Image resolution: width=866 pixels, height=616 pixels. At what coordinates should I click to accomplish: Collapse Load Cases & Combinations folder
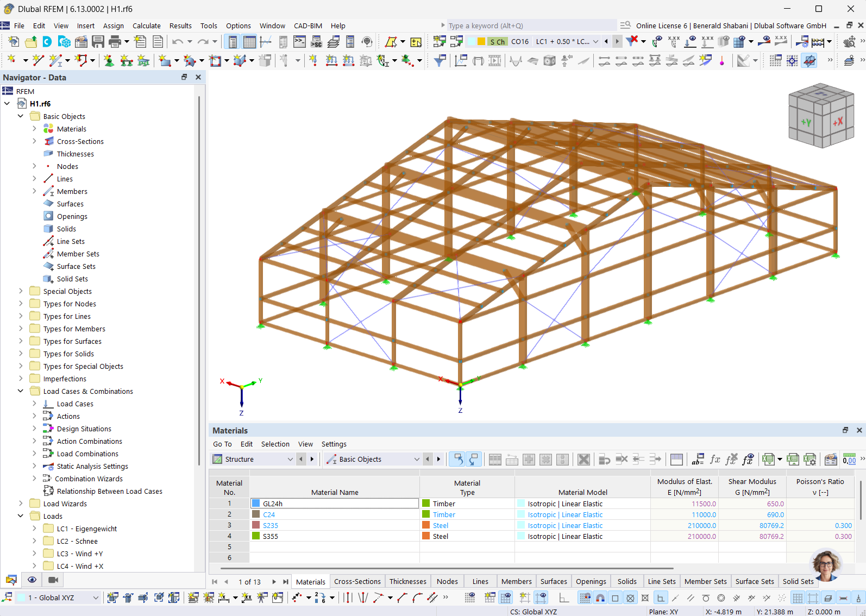tap(21, 391)
